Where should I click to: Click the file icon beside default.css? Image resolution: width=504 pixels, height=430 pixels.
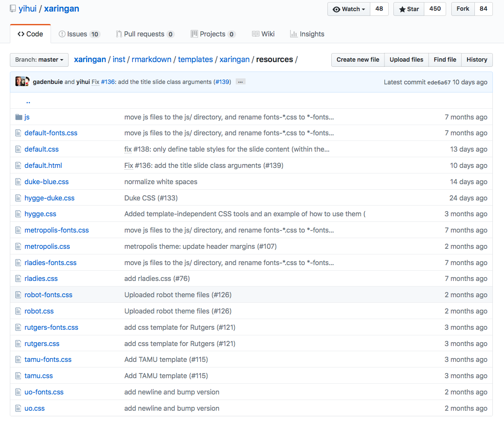click(x=18, y=149)
